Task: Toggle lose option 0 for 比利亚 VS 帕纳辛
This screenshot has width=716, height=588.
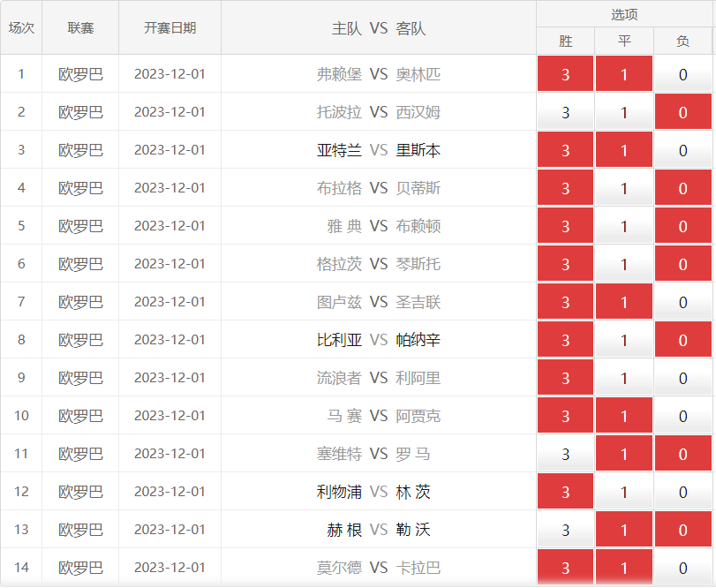Action: [x=683, y=339]
